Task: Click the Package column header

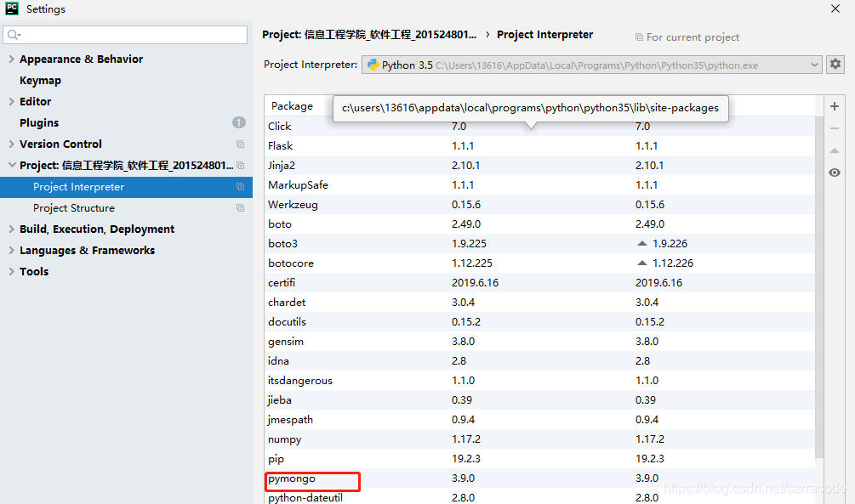Action: point(293,105)
